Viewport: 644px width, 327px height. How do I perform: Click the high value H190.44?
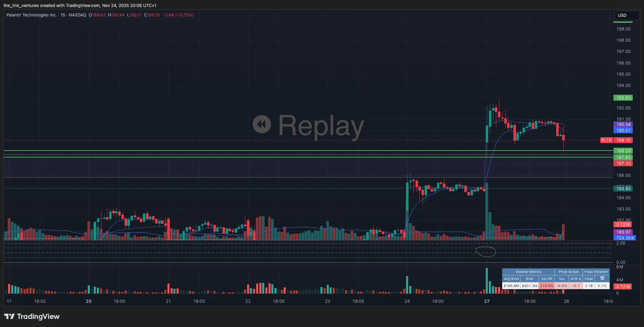click(x=116, y=15)
